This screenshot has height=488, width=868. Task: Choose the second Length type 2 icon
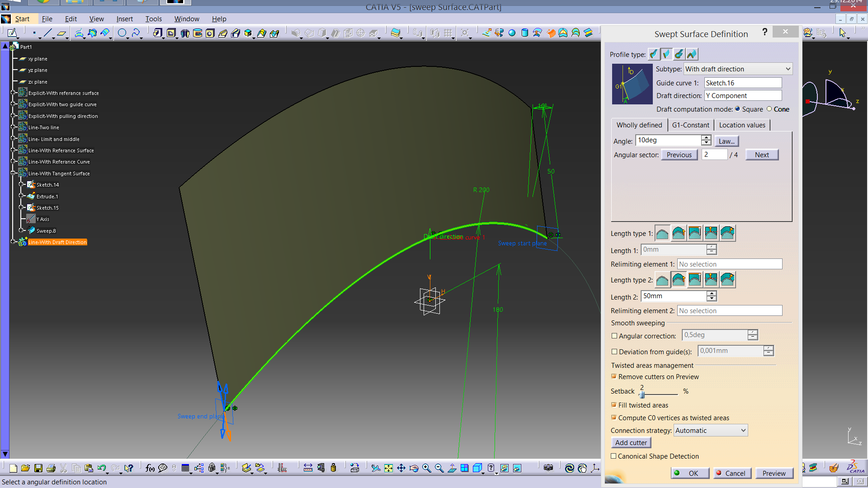click(679, 280)
